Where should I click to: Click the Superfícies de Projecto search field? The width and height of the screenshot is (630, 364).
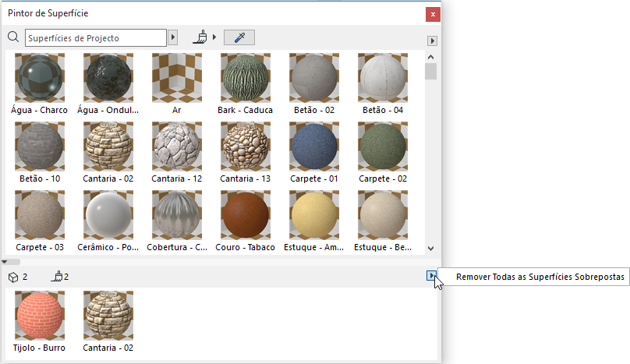[95, 37]
